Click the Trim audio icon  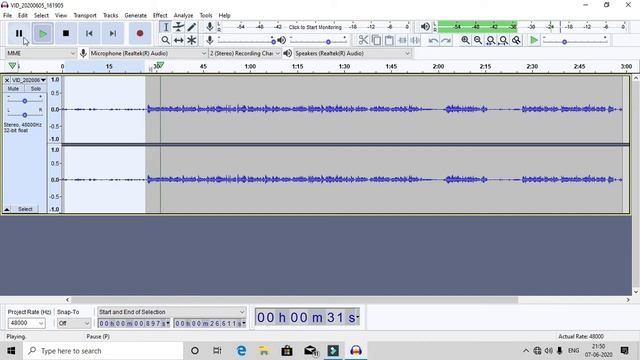point(402,40)
